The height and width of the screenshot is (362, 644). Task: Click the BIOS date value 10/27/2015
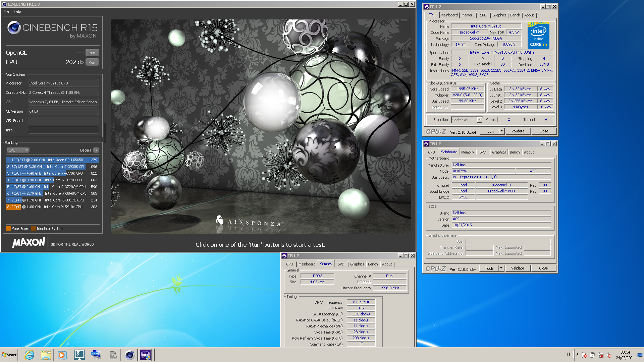501,225
